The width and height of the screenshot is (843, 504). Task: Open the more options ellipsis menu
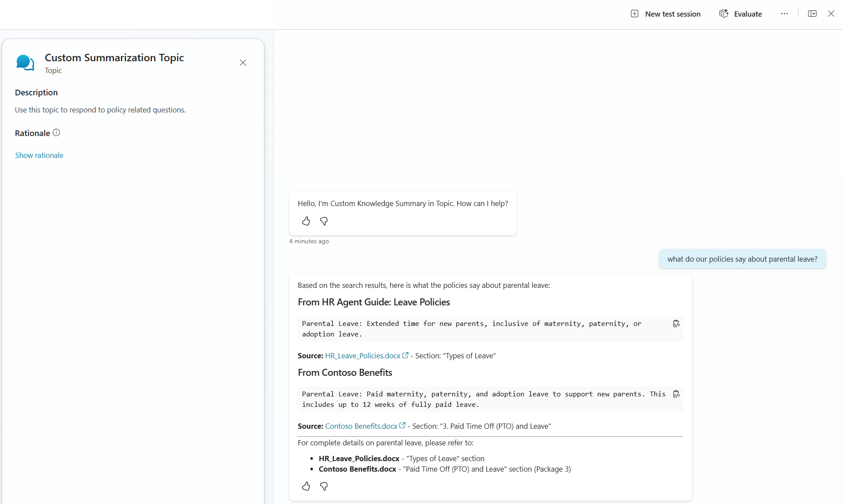point(784,14)
